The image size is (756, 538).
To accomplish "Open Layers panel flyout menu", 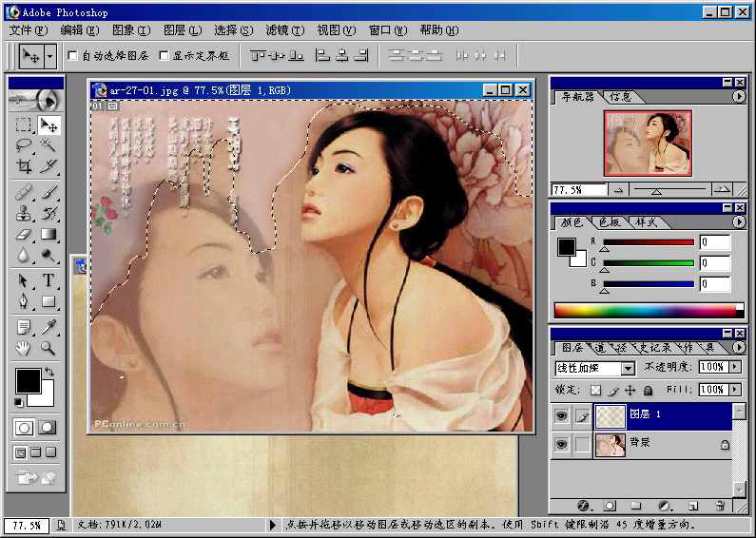I will coord(739,347).
